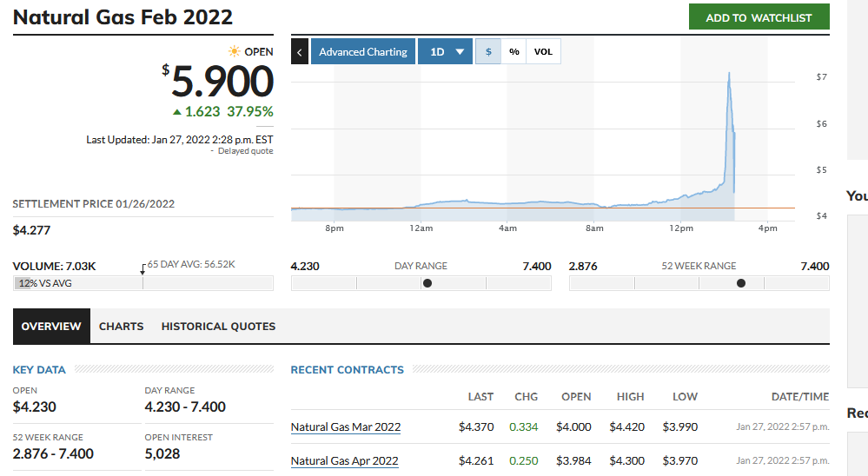This screenshot has height=476, width=868.
Task: Click the KEY DATA section heading
Action: tap(39, 370)
